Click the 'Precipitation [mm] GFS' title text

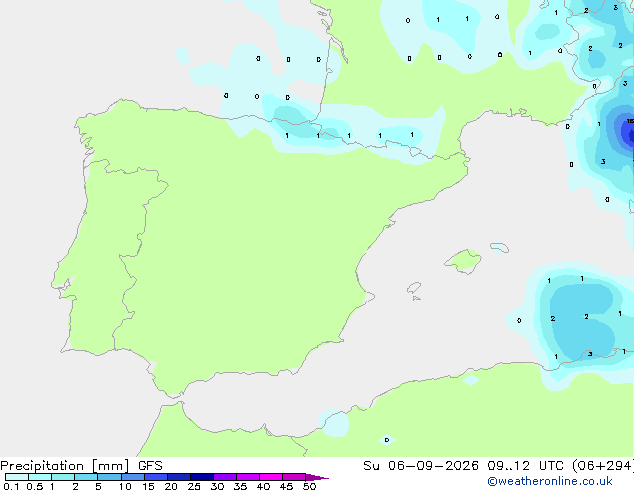[x=81, y=466]
